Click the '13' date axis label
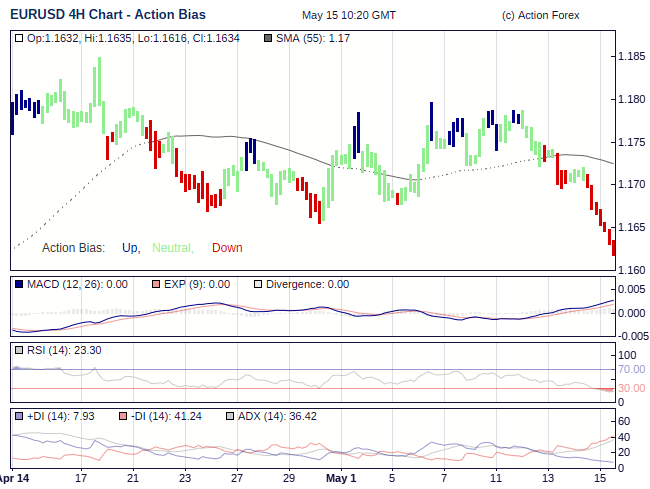The image size is (650, 489). (548, 478)
